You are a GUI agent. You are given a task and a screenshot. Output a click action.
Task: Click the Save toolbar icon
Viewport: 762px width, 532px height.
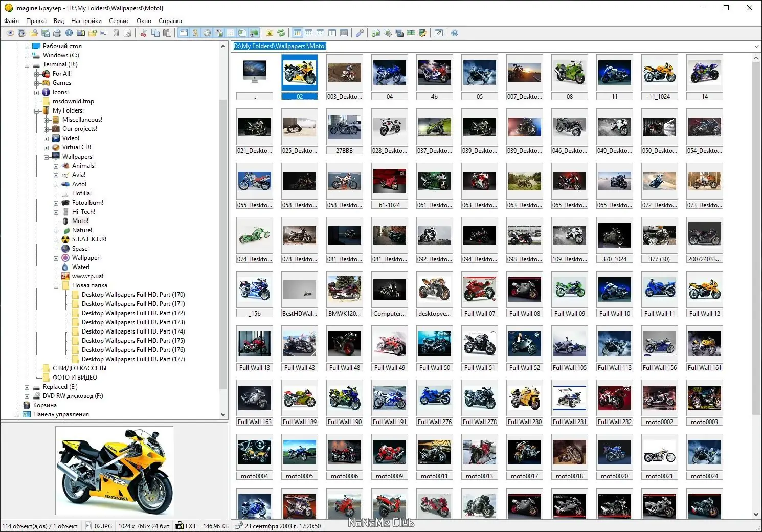point(46,33)
